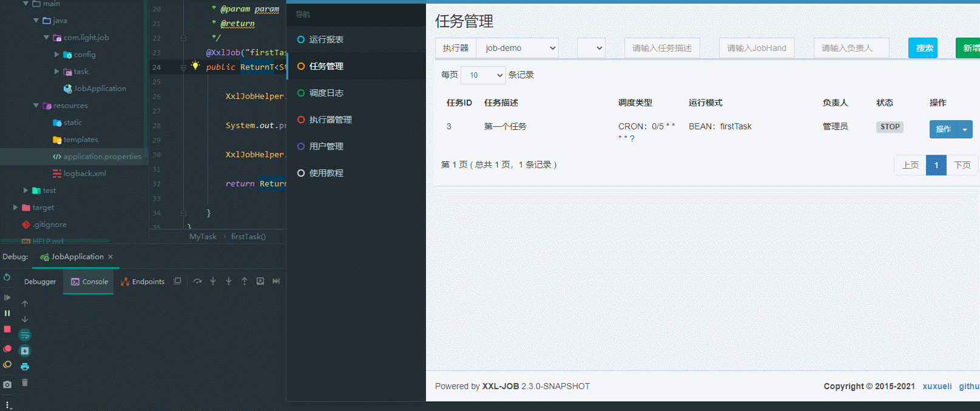Expand the test folder
The width and height of the screenshot is (980, 411).
tap(25, 191)
